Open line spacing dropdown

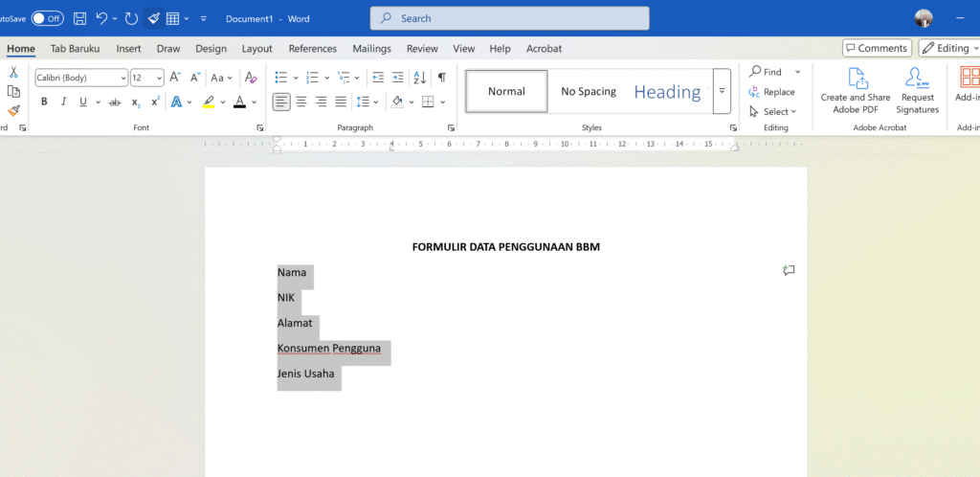(376, 102)
